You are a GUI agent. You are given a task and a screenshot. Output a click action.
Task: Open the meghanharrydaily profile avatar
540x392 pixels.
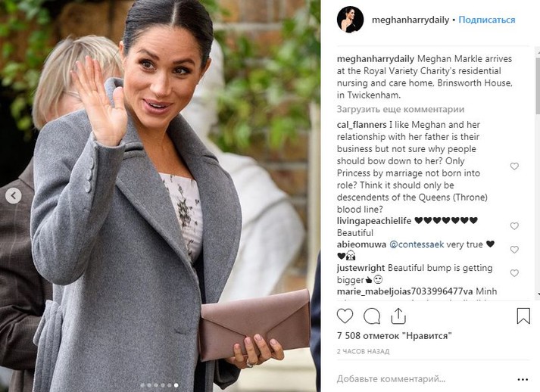coord(350,20)
